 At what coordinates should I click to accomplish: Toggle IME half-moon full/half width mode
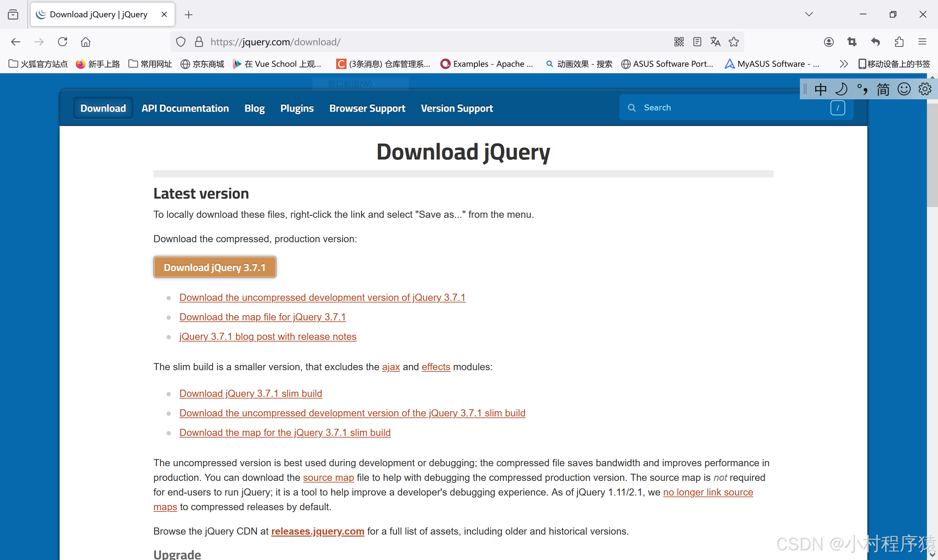(841, 90)
